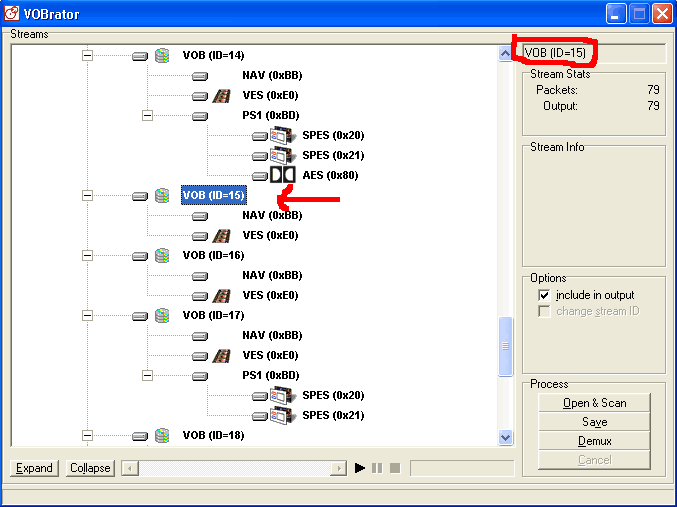Screen dimensions: 677x507
Task: Select SPES (0x21) under VOB (ID=17)
Action: tap(333, 415)
